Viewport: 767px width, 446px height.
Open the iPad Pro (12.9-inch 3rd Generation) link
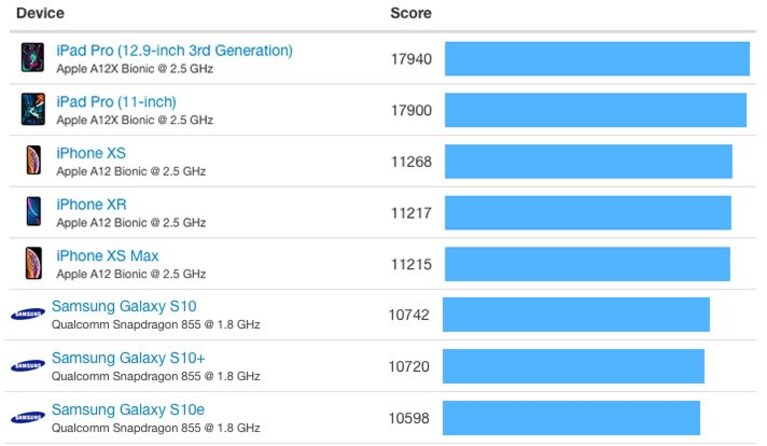tap(174, 50)
